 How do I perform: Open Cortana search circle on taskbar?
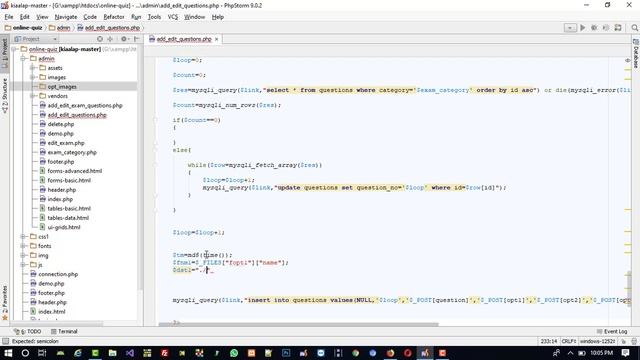click(x=25, y=353)
